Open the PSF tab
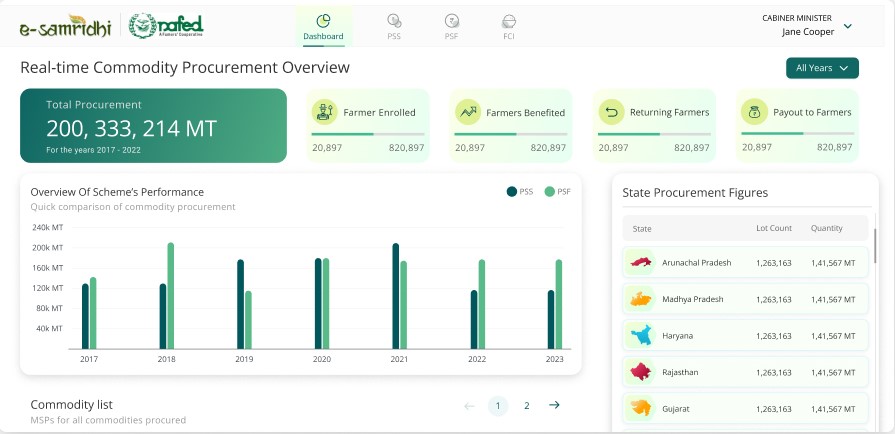This screenshot has height=434, width=895. (452, 26)
